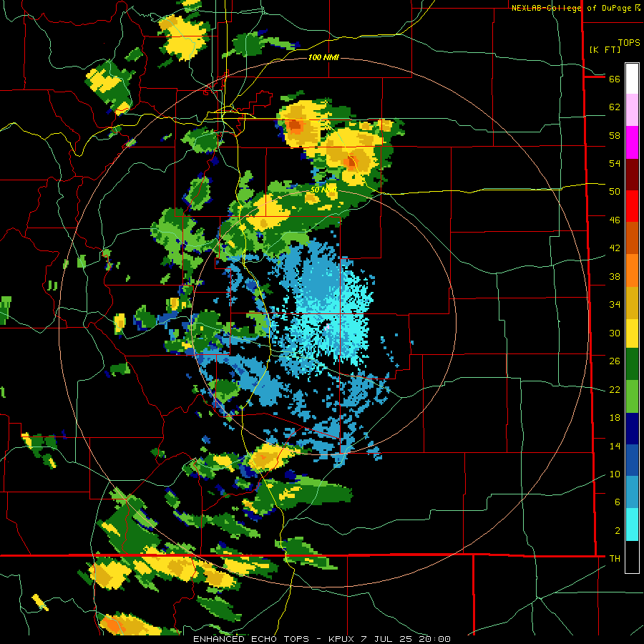Click the "22" legend label
This screenshot has height=644, width=644.
[x=615, y=389]
